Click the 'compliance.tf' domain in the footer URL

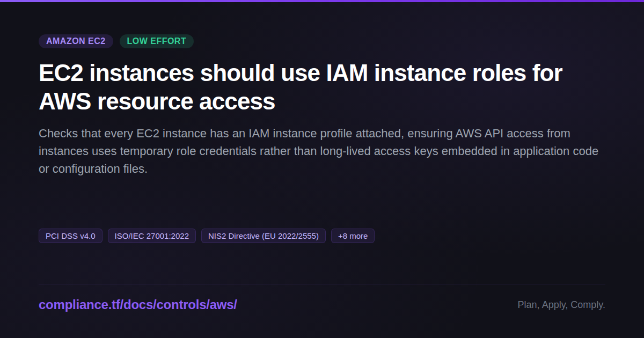(80, 305)
